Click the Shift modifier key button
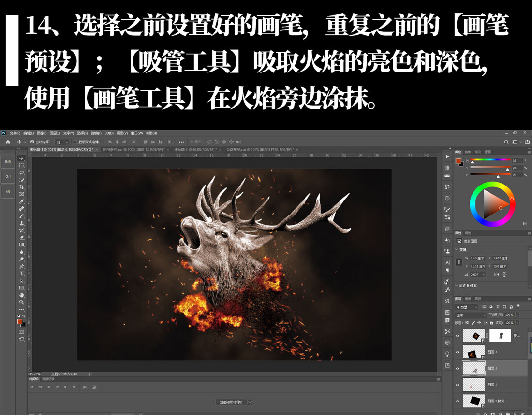The width and height of the screenshot is (532, 415). 8,162
